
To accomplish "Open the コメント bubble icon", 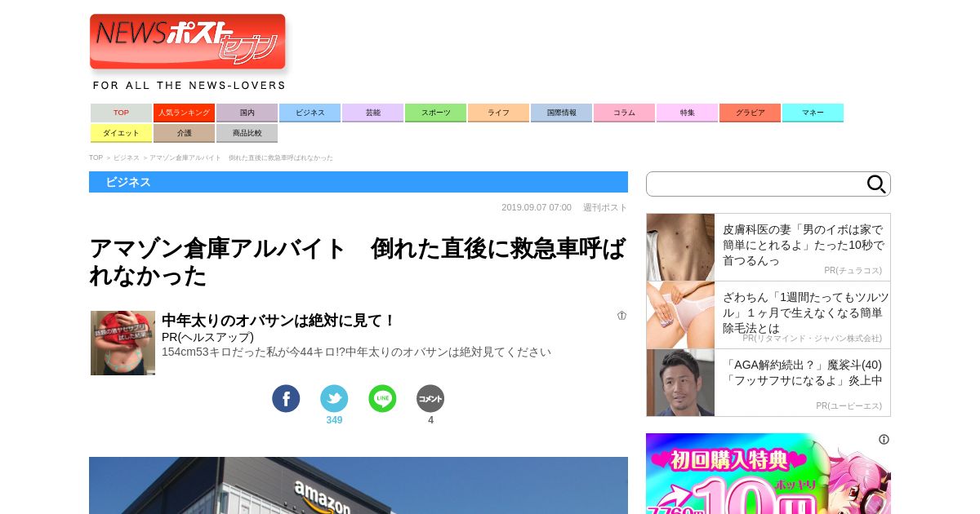I will pyautogui.click(x=430, y=398).
